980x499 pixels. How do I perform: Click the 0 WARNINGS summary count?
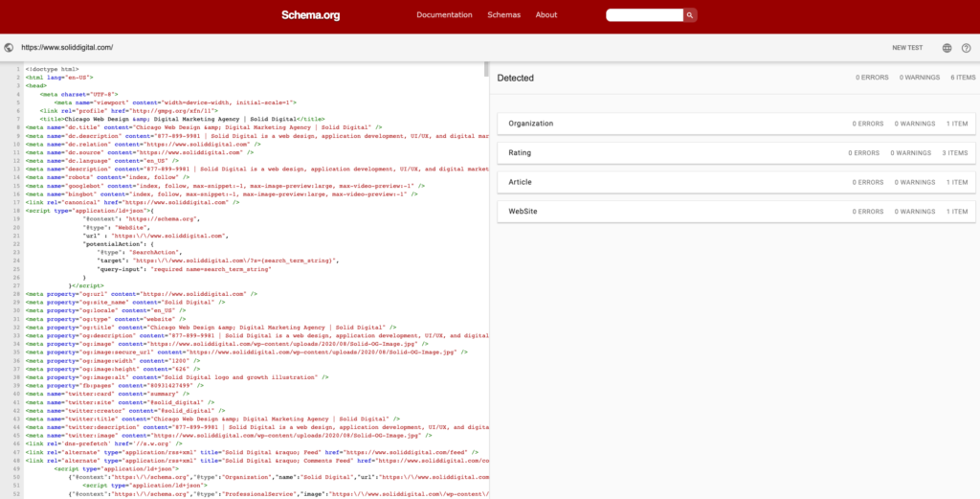920,78
